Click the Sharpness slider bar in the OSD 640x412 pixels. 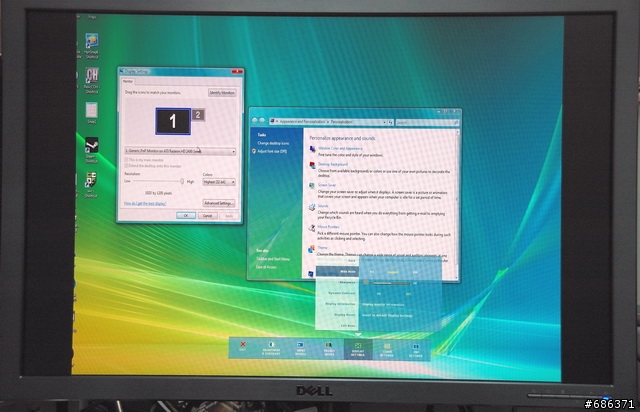point(391,283)
